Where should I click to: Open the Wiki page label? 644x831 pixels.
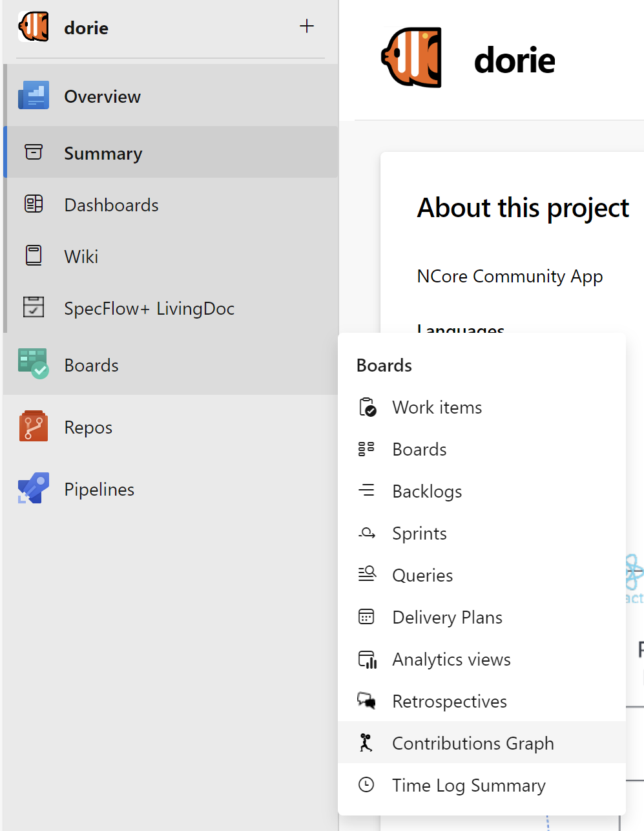coord(81,257)
